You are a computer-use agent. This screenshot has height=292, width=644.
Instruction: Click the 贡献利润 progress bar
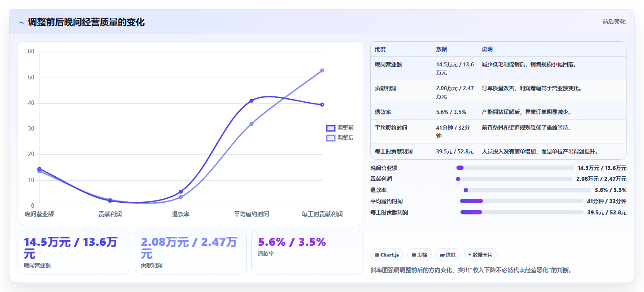[514, 179]
